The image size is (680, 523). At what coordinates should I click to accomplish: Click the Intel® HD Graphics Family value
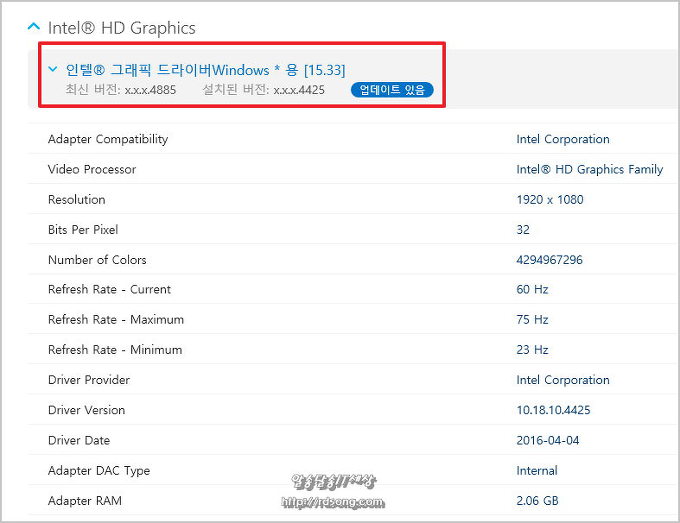[589, 169]
